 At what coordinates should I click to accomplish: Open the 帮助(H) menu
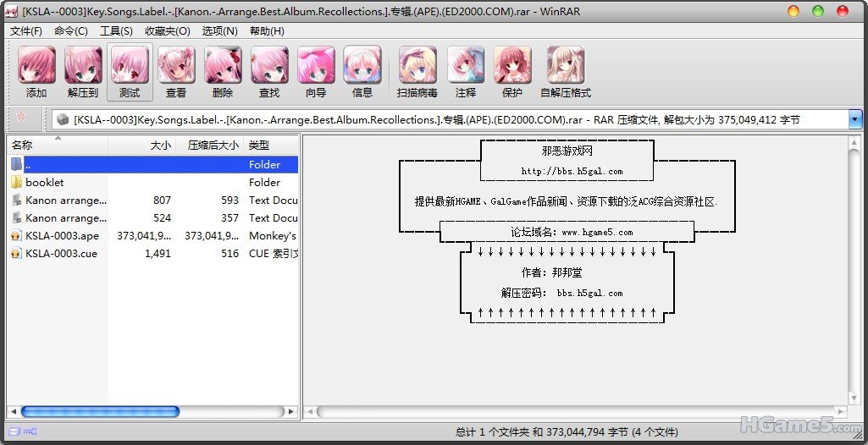point(267,31)
